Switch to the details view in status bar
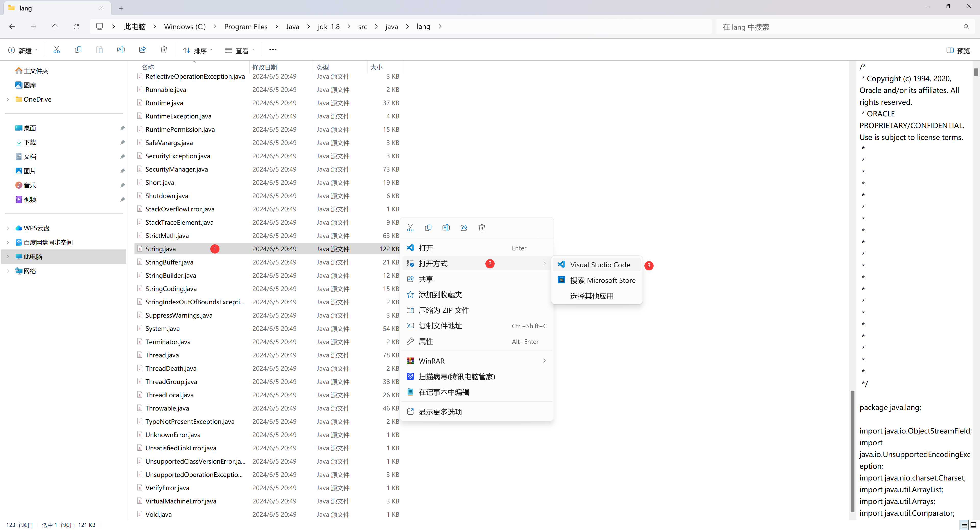 coord(964,525)
